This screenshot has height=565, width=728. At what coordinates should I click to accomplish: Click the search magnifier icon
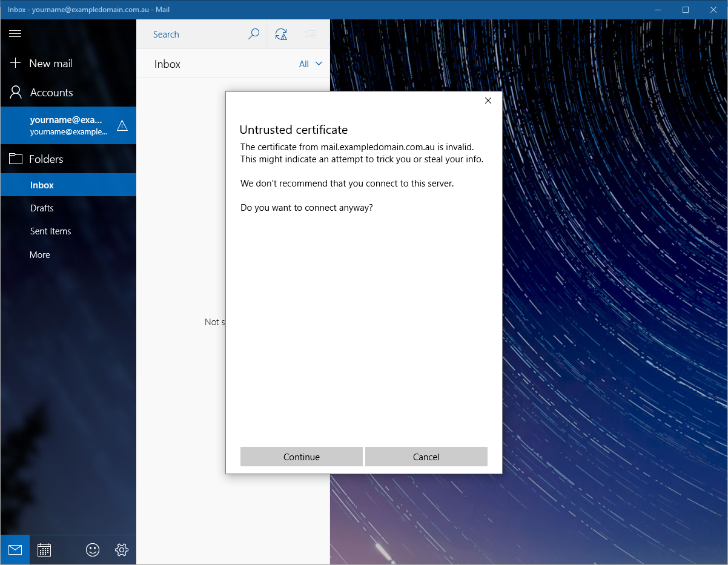coord(254,34)
